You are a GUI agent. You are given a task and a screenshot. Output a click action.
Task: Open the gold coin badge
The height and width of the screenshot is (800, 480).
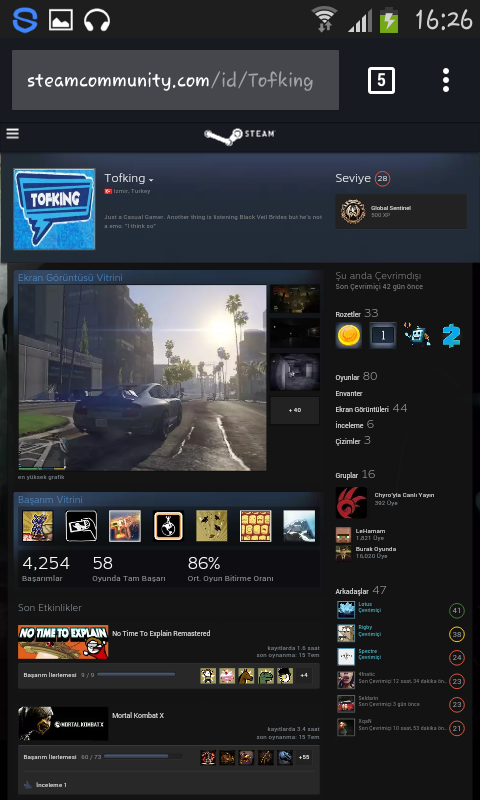348,335
